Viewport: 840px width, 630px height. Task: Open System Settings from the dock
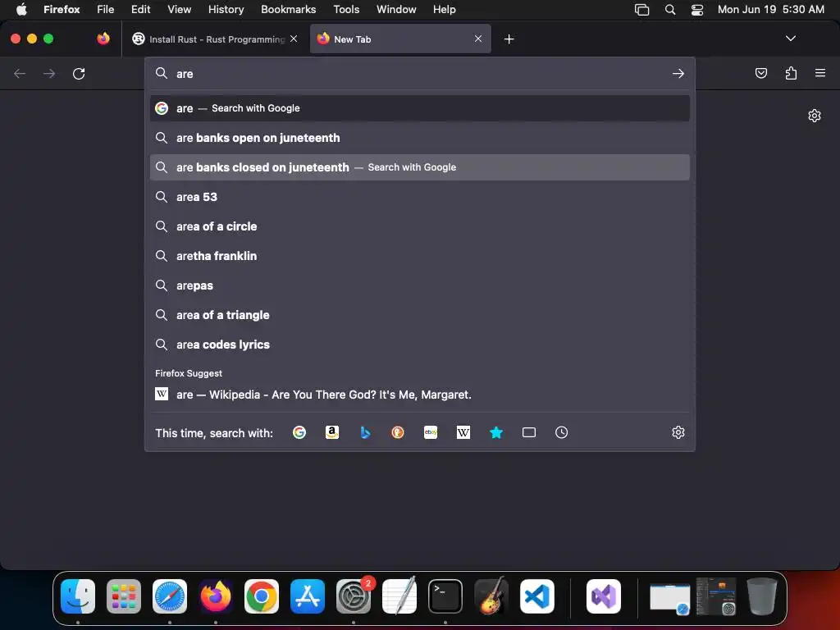[354, 596]
